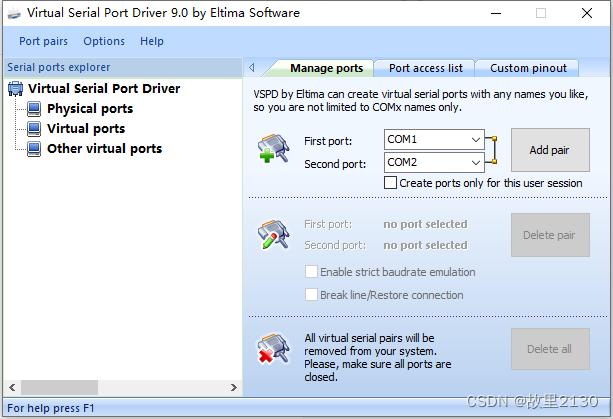Click the delete all connector icon with red X

274,349
